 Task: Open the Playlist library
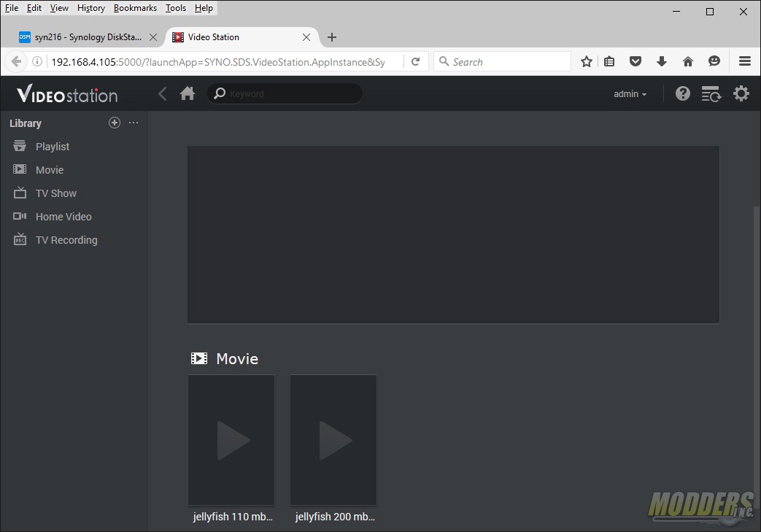tap(53, 147)
